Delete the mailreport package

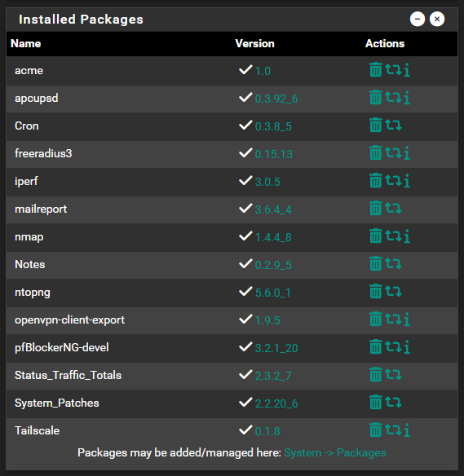click(x=376, y=209)
